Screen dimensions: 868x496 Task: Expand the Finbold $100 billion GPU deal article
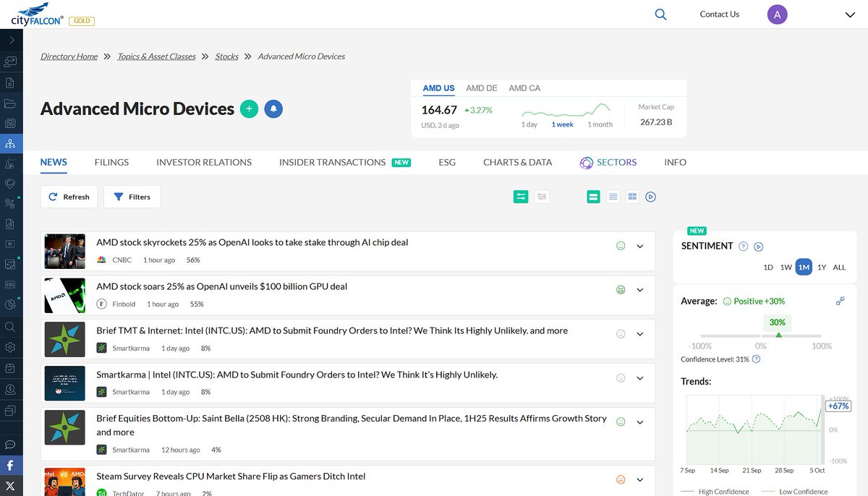tap(639, 291)
